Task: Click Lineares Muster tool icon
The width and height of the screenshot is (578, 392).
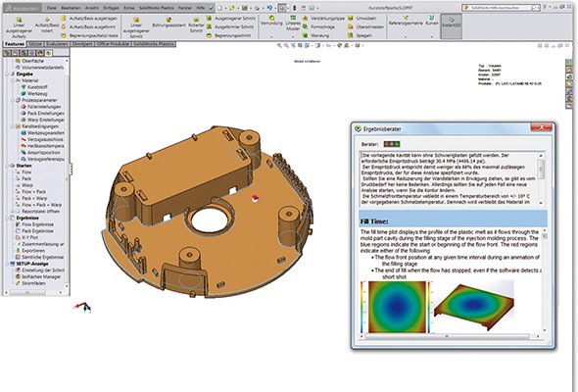Action: (293, 18)
